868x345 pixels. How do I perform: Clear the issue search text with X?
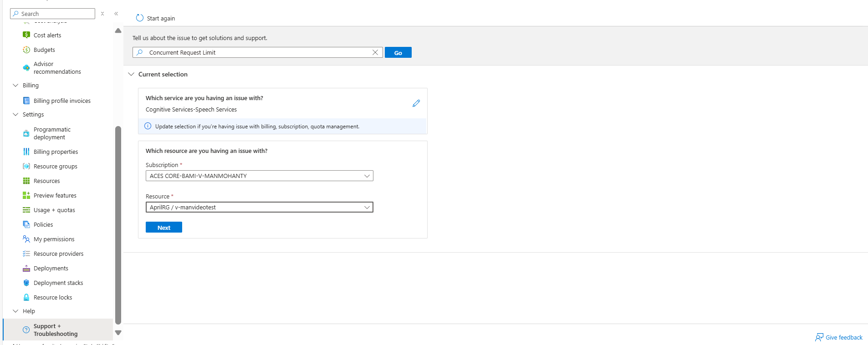coord(375,52)
